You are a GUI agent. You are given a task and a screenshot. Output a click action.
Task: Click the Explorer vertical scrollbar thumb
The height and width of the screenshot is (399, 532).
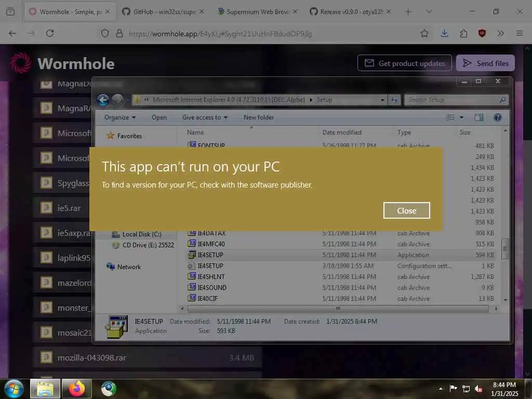tap(505, 249)
